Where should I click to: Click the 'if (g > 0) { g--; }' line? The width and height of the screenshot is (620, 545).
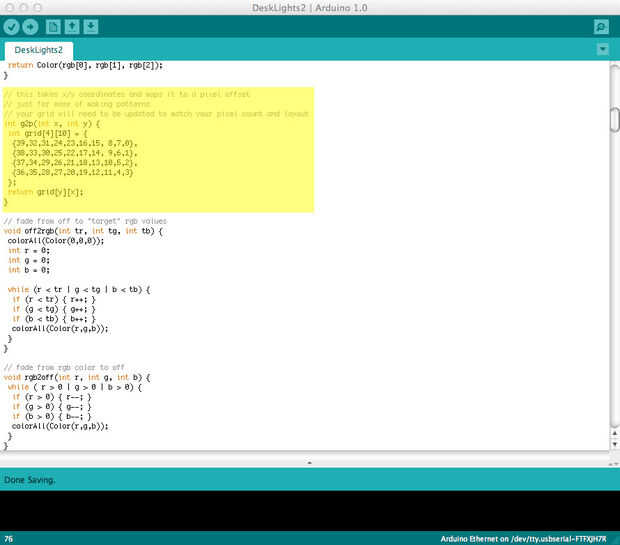[52, 407]
